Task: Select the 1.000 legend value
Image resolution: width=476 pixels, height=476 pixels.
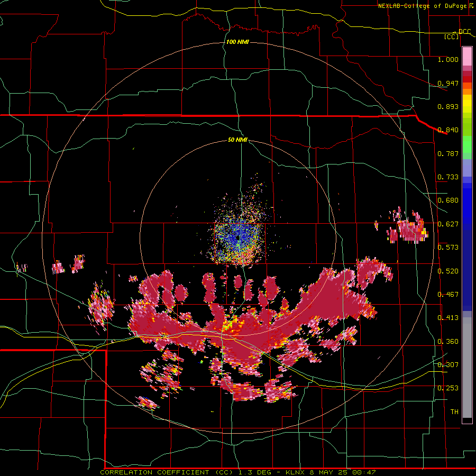Action: point(448,59)
